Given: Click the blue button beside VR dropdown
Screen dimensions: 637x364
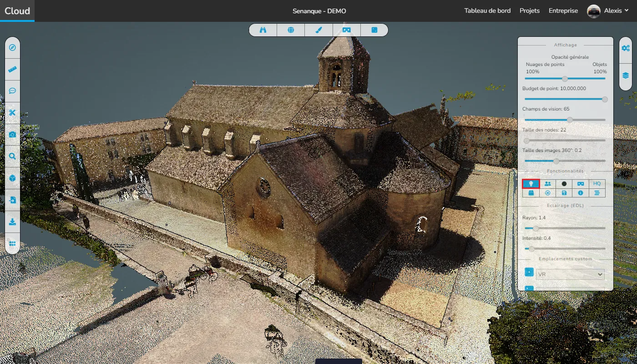Looking at the screenshot, I should (x=529, y=272).
